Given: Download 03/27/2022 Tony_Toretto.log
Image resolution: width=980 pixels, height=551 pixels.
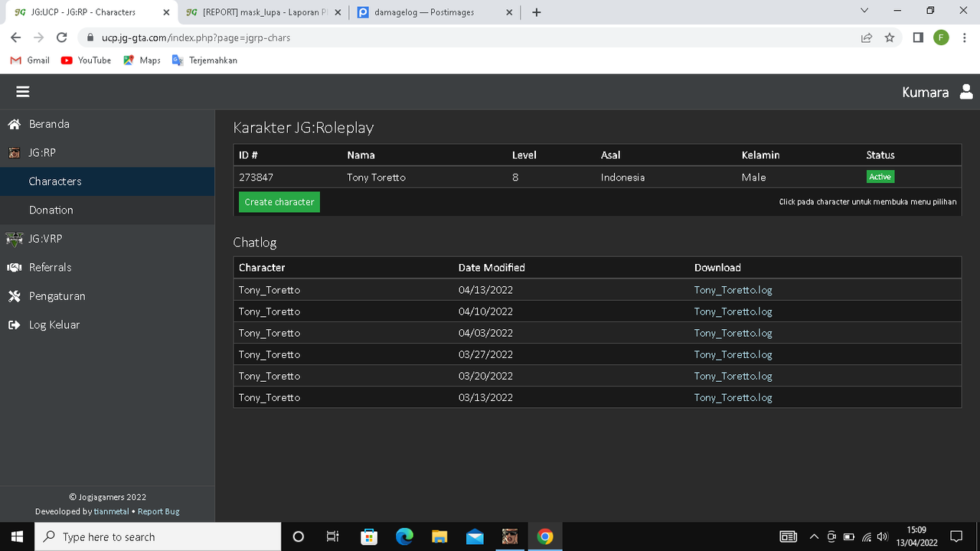Looking at the screenshot, I should [733, 354].
